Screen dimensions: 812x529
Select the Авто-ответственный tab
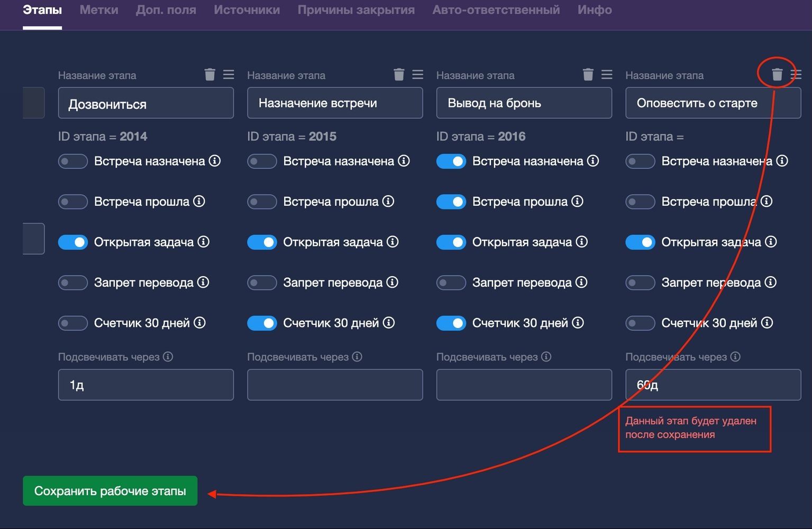496,10
